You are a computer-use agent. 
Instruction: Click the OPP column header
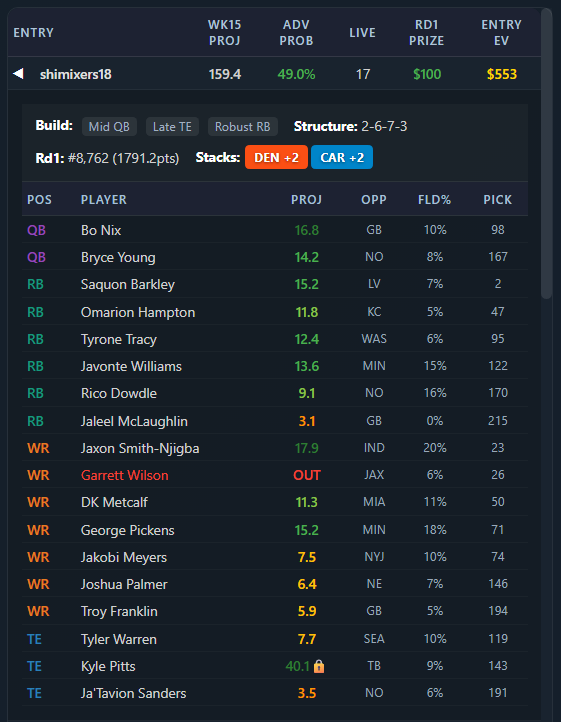coord(374,200)
